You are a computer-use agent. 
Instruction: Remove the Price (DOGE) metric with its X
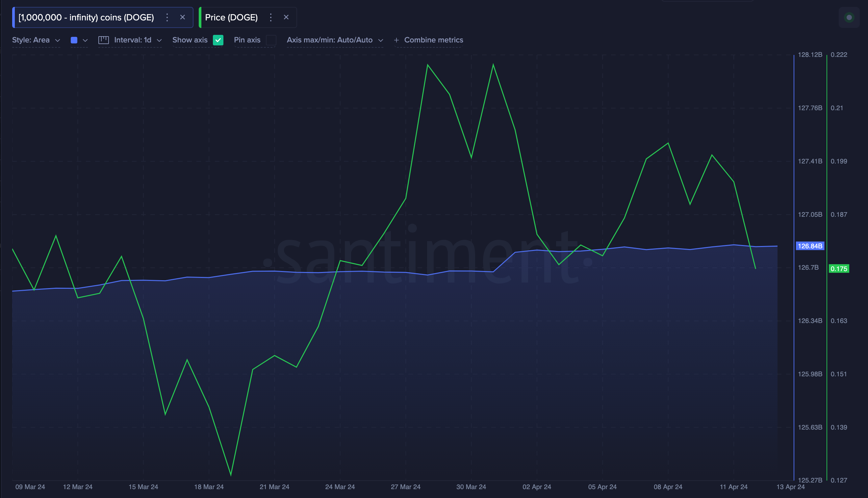(286, 17)
